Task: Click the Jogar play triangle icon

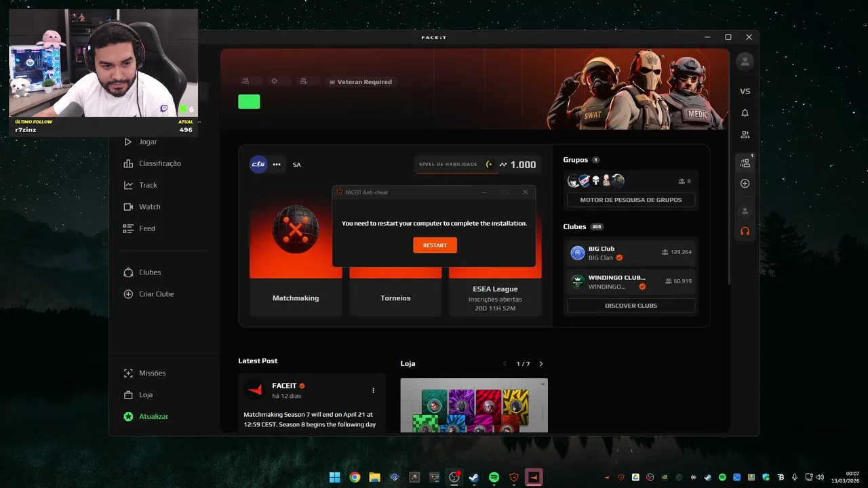Action: coord(128,142)
